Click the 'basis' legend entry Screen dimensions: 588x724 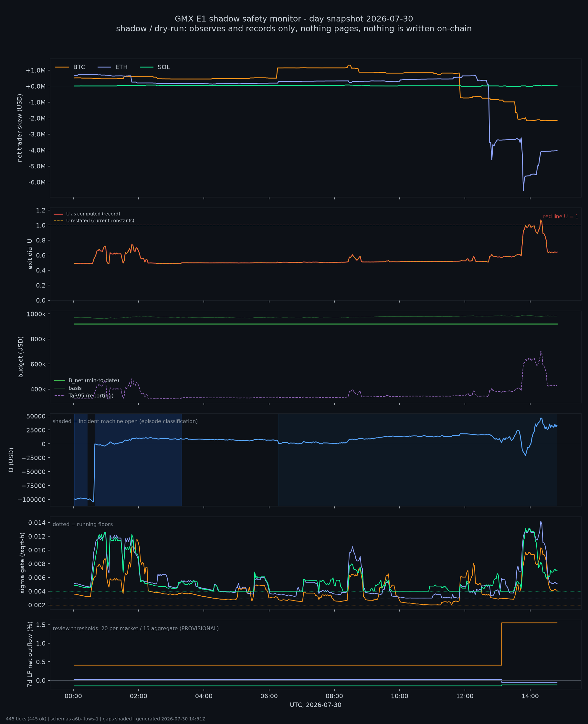[x=68, y=388]
